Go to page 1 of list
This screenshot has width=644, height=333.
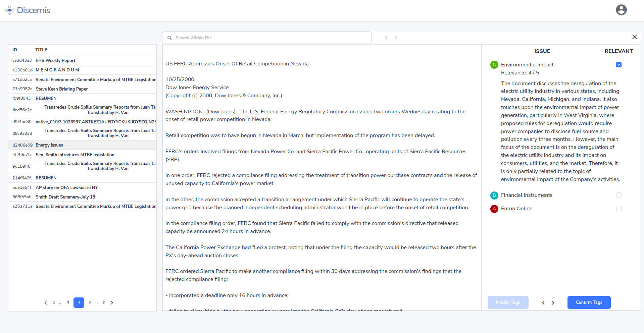[x=54, y=302]
